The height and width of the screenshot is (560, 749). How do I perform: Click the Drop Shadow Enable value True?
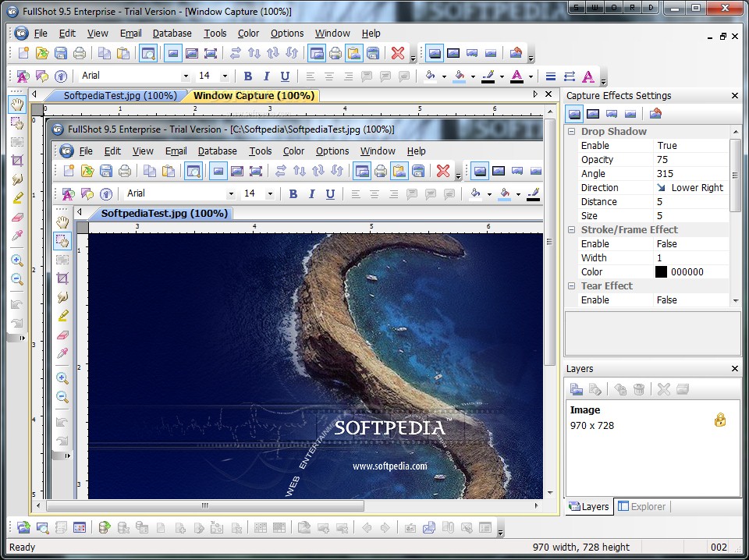tap(690, 146)
